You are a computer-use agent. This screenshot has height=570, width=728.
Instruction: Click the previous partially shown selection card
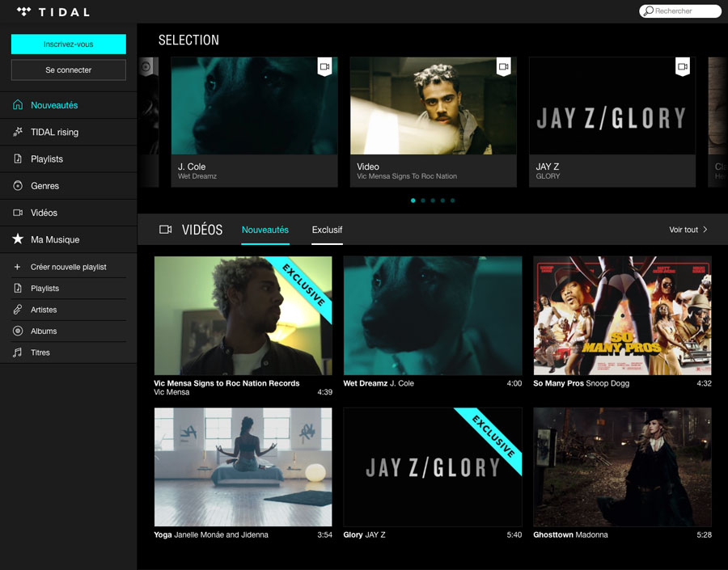(x=149, y=122)
